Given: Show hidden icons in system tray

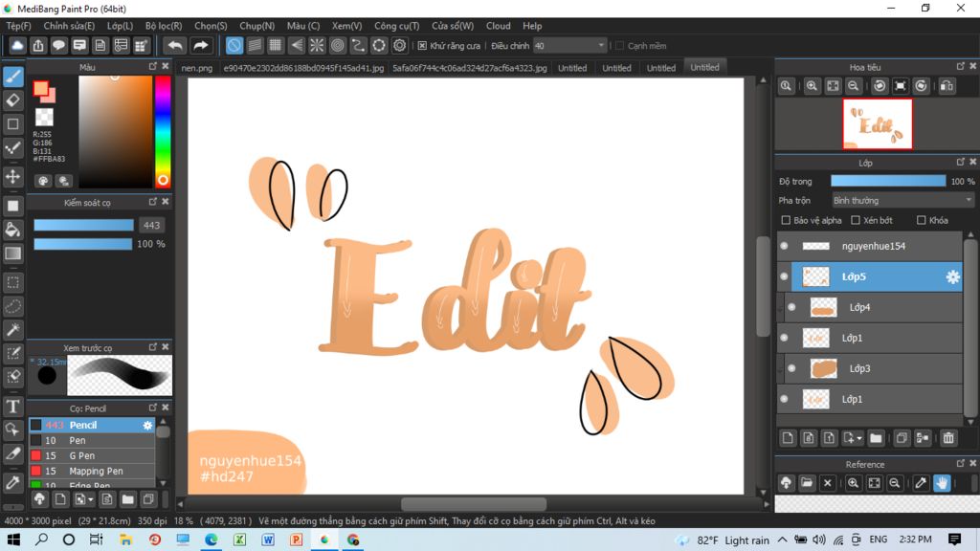Looking at the screenshot, I should 783,540.
